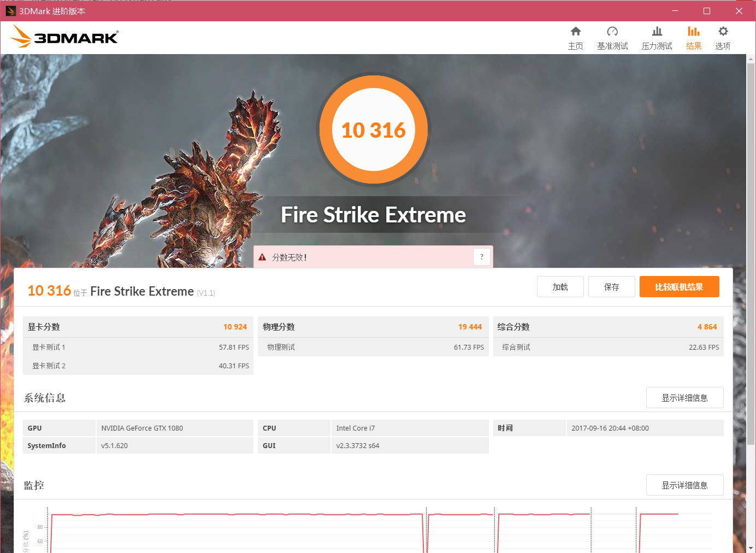Open the 压力测试 stress test icon
Screen dimensions: 756x553
657,31
